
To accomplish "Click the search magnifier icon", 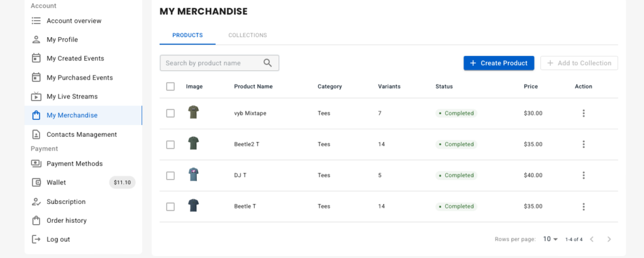I will tap(268, 63).
